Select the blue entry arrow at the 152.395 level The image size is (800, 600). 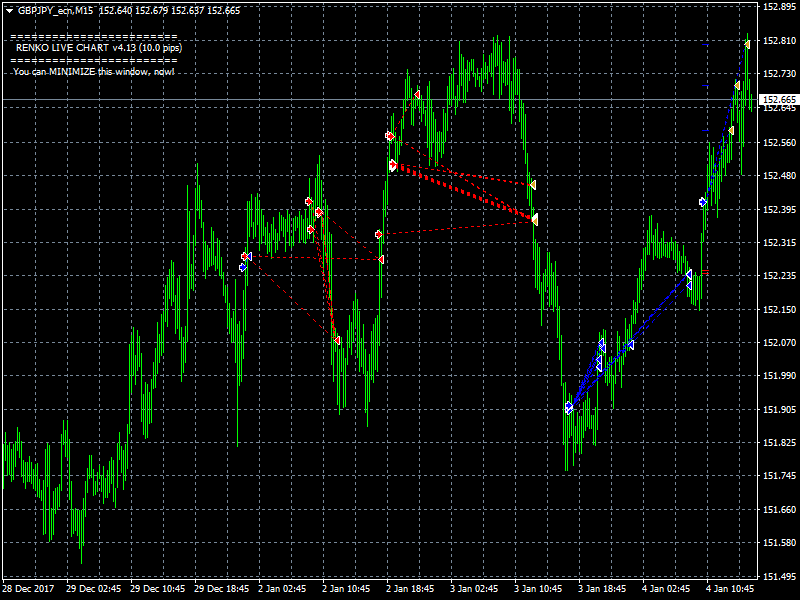click(x=703, y=203)
